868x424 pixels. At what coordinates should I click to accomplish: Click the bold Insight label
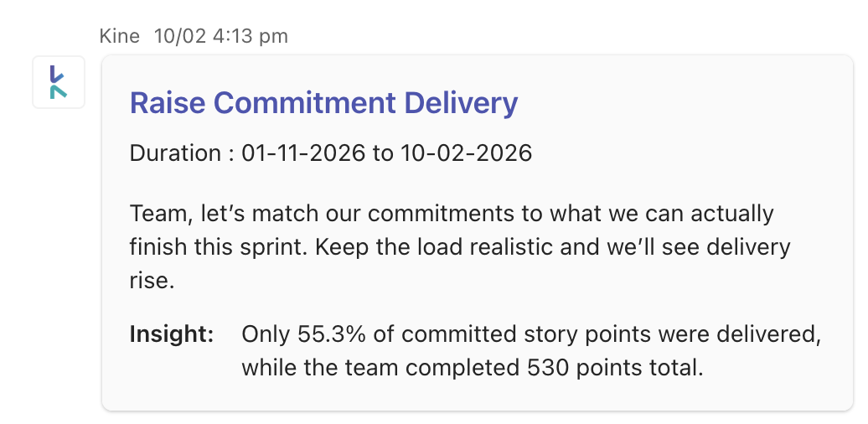(x=172, y=334)
